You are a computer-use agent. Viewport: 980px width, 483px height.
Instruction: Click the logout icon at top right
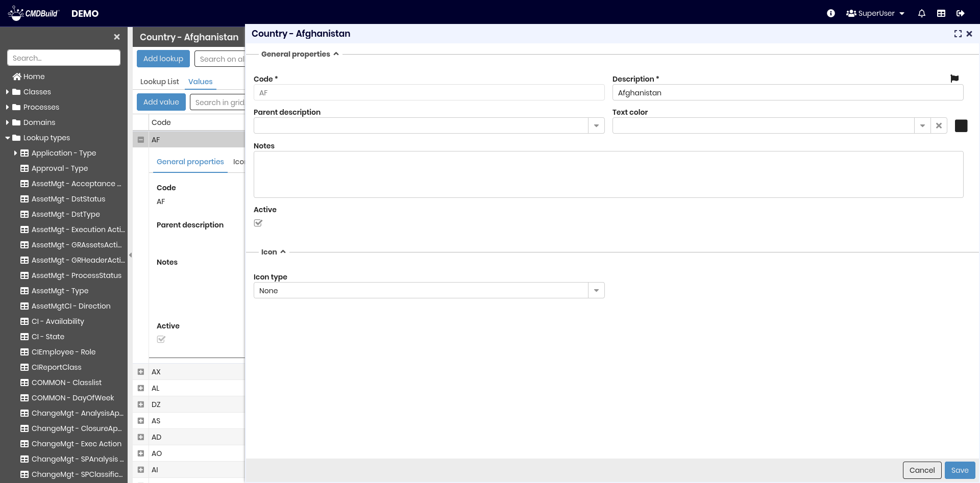pyautogui.click(x=961, y=13)
